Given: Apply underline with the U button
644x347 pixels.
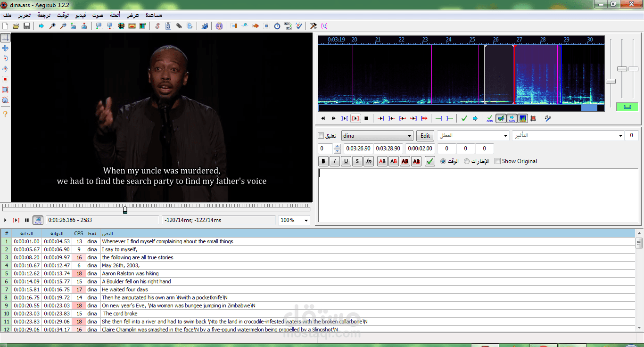Looking at the screenshot, I should tap(346, 161).
